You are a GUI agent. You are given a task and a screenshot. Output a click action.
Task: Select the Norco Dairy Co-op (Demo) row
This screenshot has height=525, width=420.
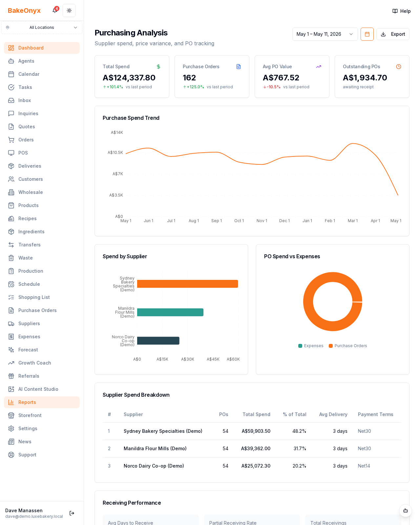(x=252, y=466)
